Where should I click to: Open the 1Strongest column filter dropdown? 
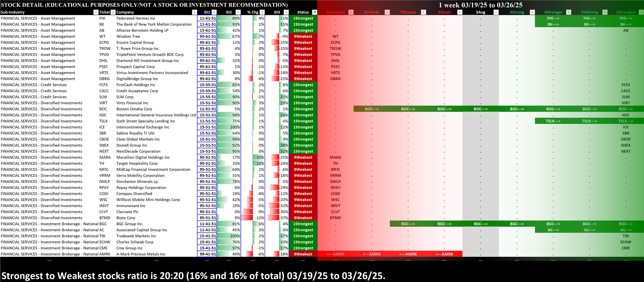click(x=641, y=12)
